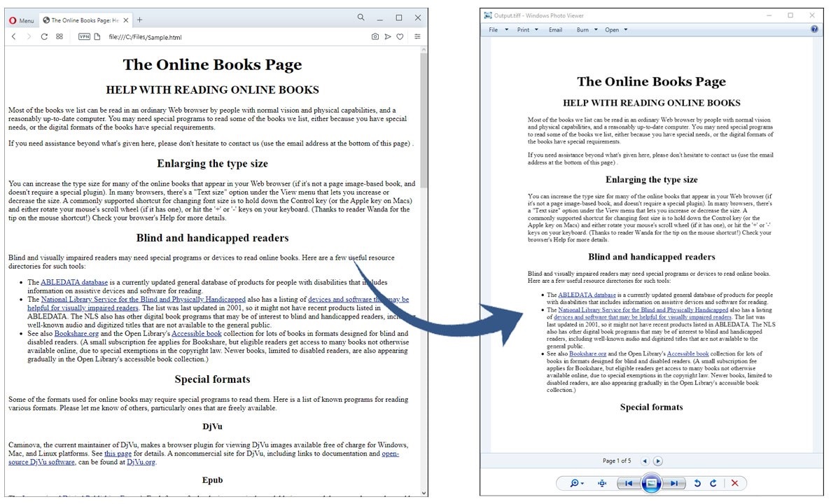
Task: Rotate image clockwise in Photo Viewer
Action: (x=713, y=483)
